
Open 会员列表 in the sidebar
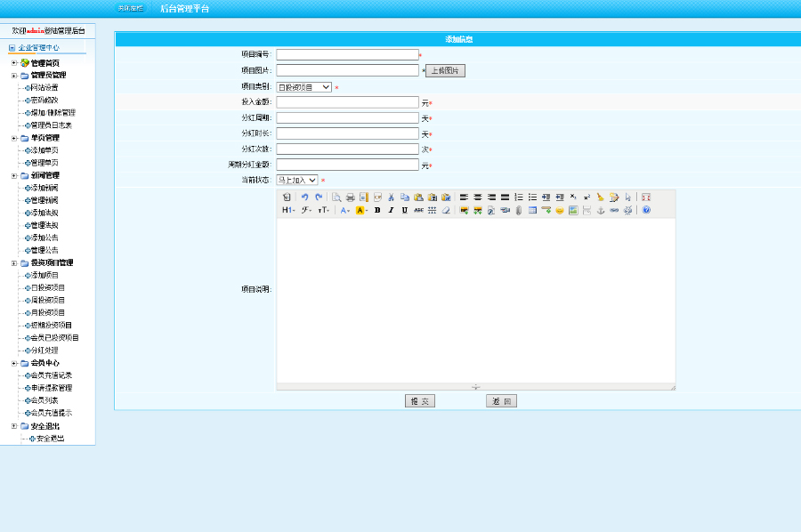(x=45, y=400)
